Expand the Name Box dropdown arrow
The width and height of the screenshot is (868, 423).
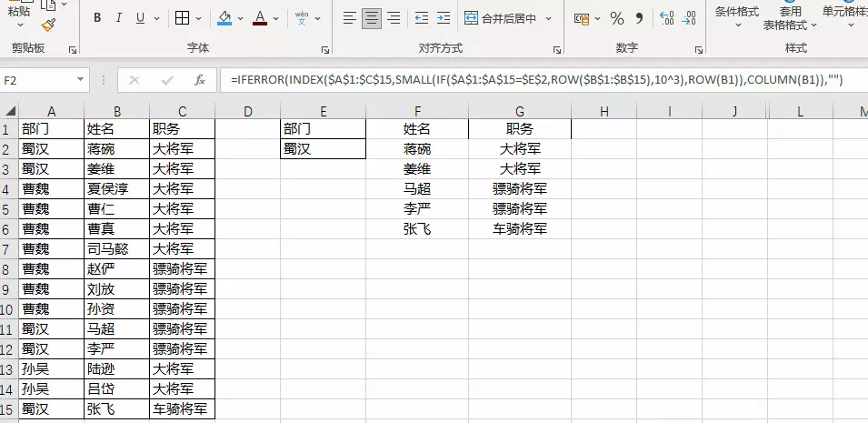tap(80, 80)
